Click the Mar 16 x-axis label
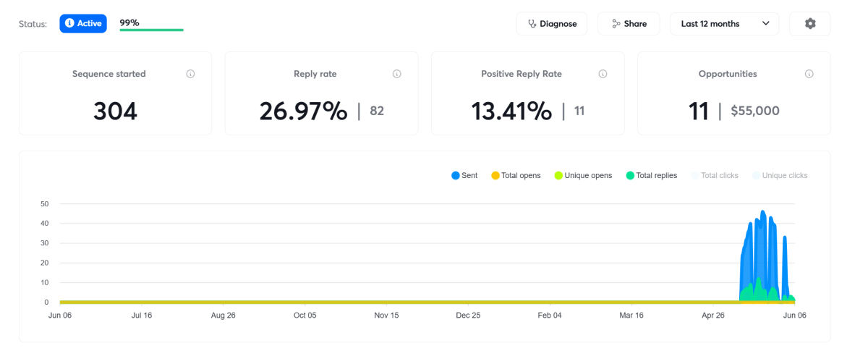Image resolution: width=868 pixels, height=351 pixels. (x=631, y=316)
